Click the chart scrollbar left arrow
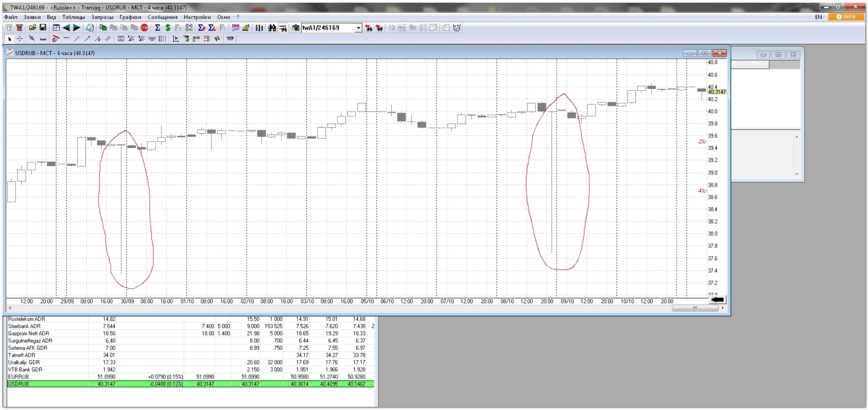 (10, 308)
